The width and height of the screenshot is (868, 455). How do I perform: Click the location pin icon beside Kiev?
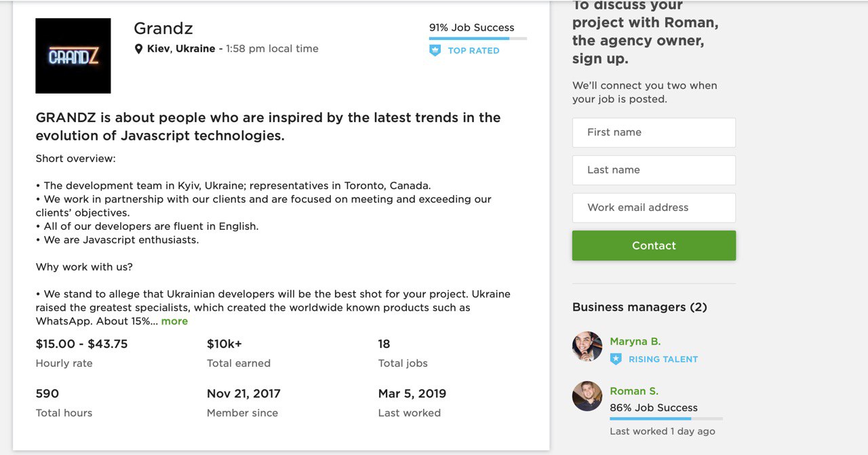[x=139, y=49]
